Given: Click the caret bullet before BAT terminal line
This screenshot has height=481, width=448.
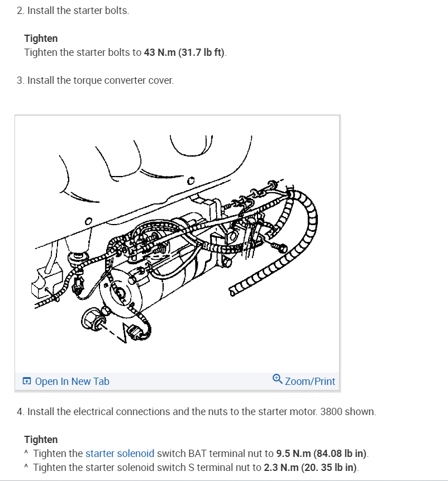Looking at the screenshot, I should pyautogui.click(x=26, y=453).
